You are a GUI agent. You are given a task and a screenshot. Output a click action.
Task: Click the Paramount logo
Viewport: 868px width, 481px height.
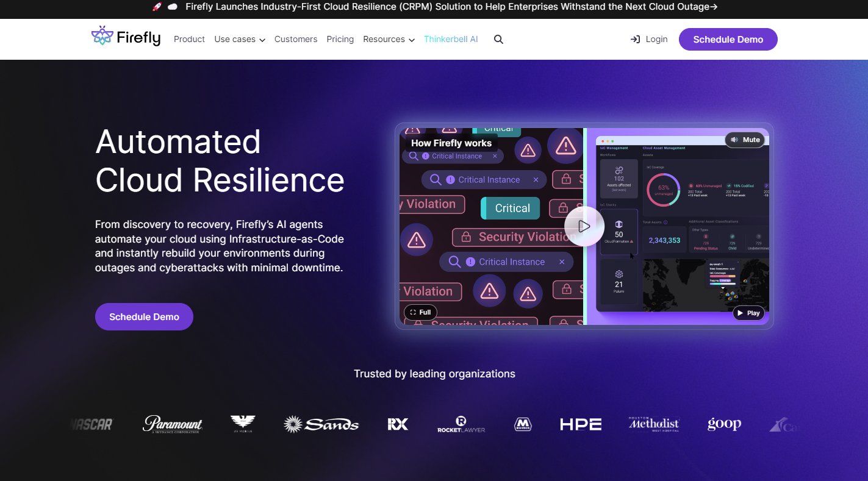(173, 424)
